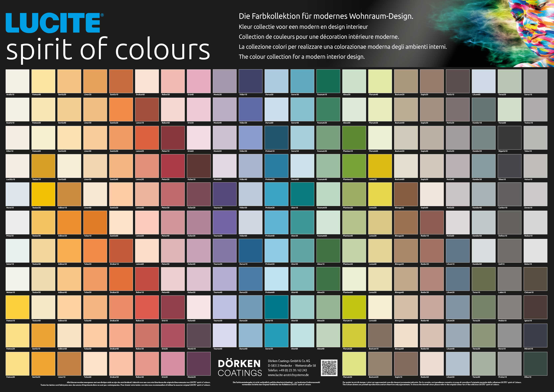Choose the Monis10 dark plum swatch
Screen dimensions: 554x392
[x=199, y=335]
